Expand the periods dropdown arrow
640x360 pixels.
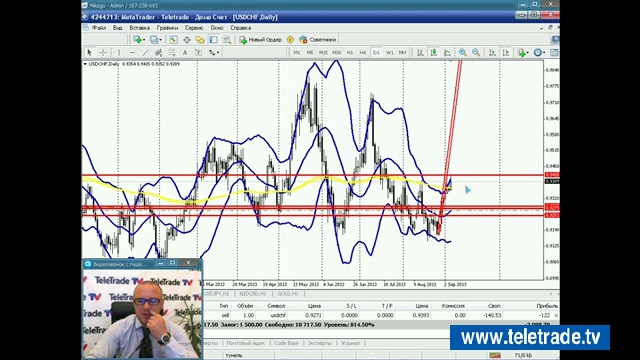pyautogui.click(x=544, y=52)
